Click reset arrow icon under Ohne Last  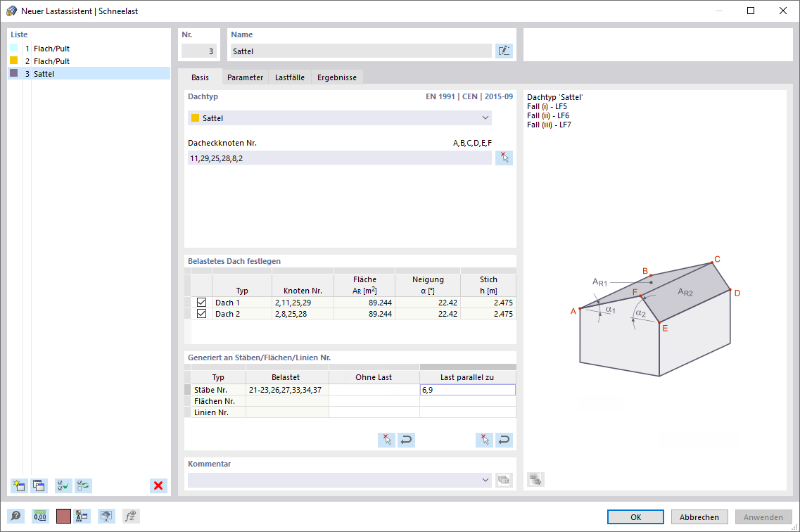pyautogui.click(x=406, y=440)
